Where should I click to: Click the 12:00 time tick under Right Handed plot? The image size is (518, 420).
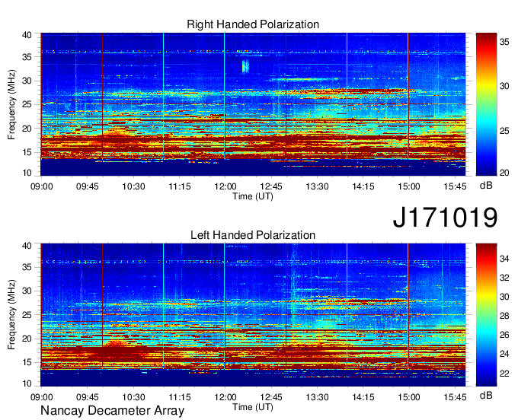(225, 186)
